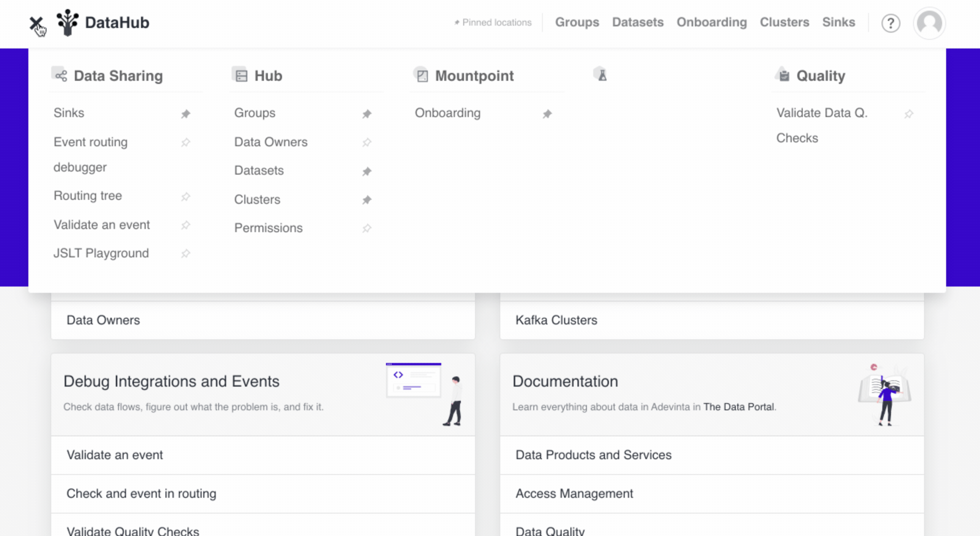Click the Debug Integrations code illustration
Screen dimensions: 980x536
click(x=425, y=394)
